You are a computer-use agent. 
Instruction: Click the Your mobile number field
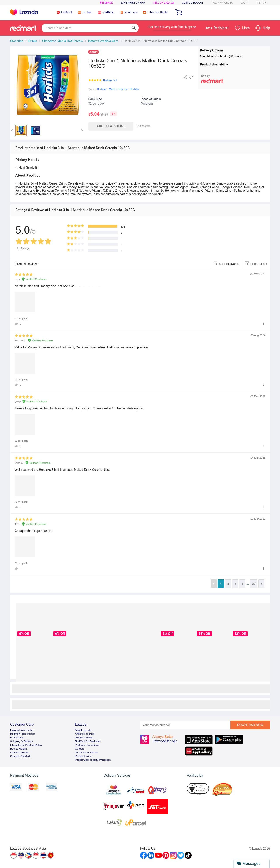(185, 725)
